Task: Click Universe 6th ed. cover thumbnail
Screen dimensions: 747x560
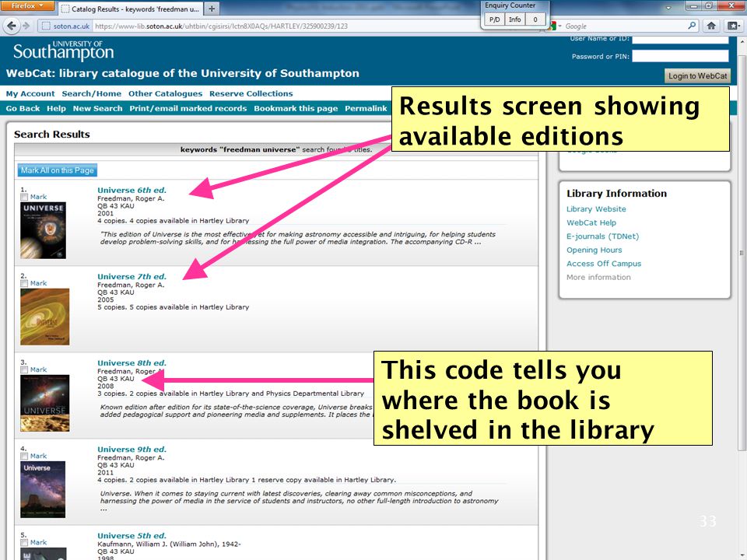Action: click(44, 230)
